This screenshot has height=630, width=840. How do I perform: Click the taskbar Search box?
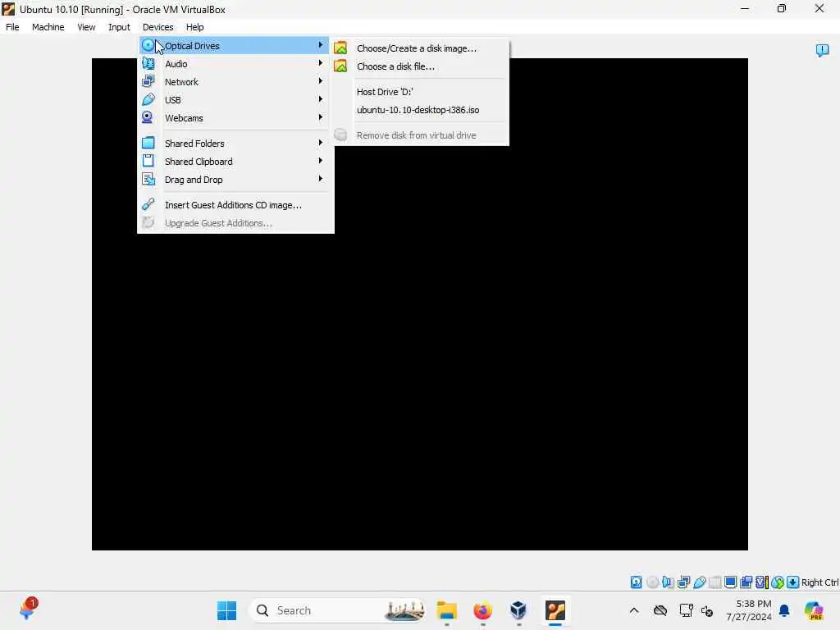pyautogui.click(x=338, y=610)
